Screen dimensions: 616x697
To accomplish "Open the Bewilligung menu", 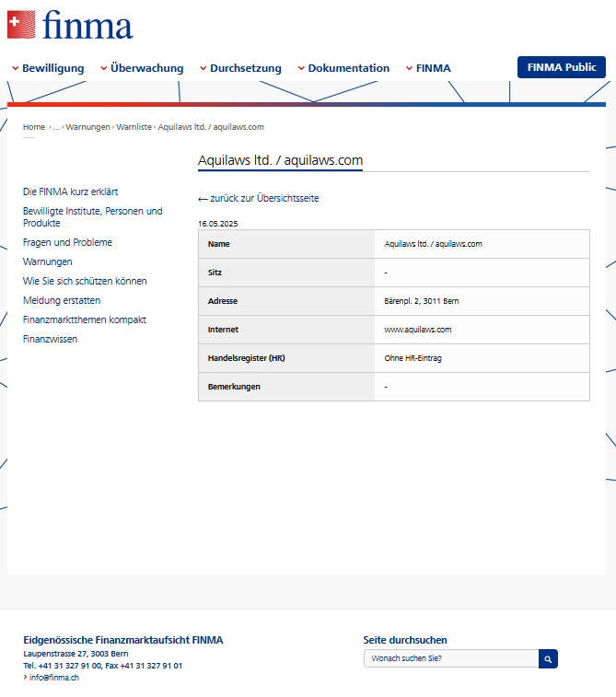I will 52,68.
